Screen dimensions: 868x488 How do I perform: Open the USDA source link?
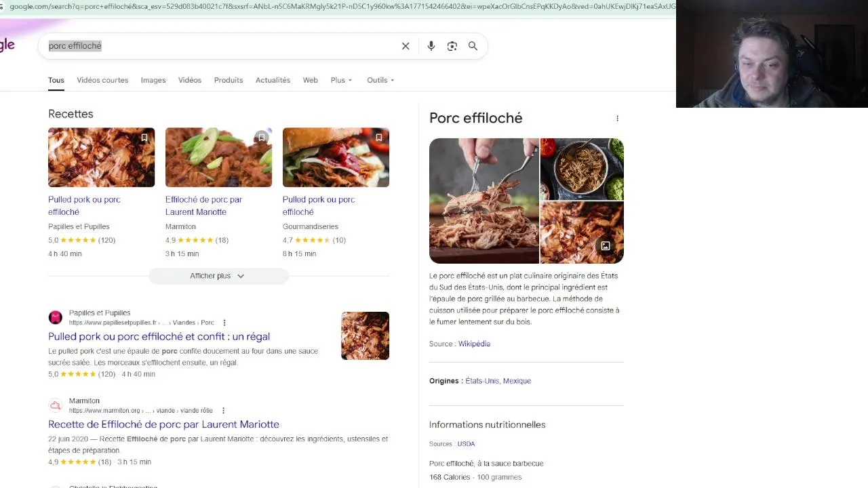(466, 444)
